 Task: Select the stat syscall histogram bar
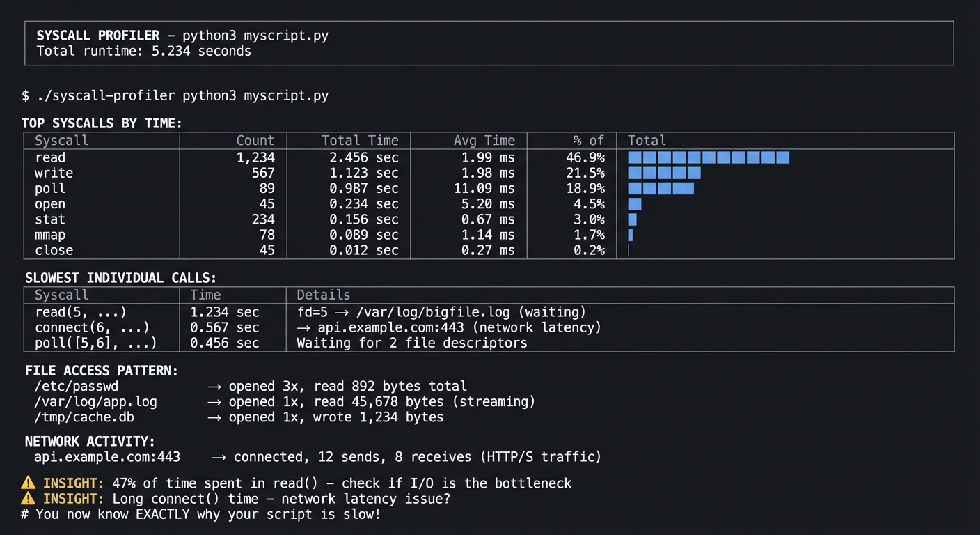click(632, 219)
